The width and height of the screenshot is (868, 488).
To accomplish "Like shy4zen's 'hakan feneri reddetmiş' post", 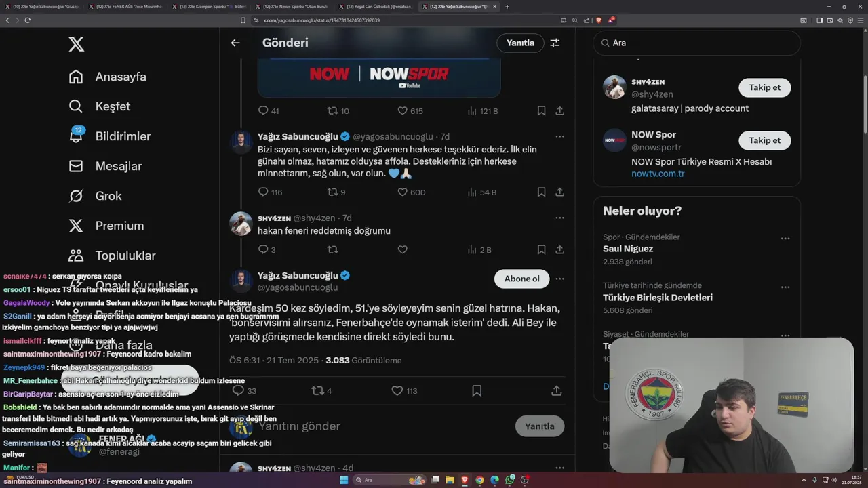I will (402, 249).
